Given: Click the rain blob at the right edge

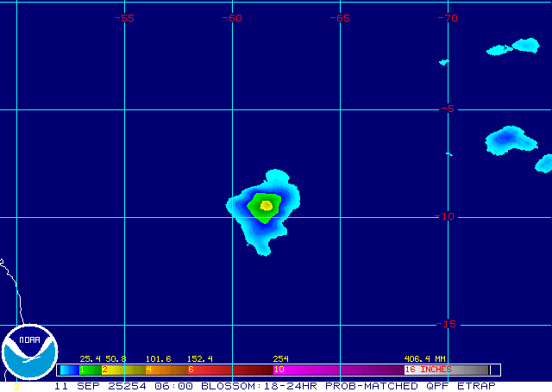Looking at the screenshot, I should pos(544,163).
